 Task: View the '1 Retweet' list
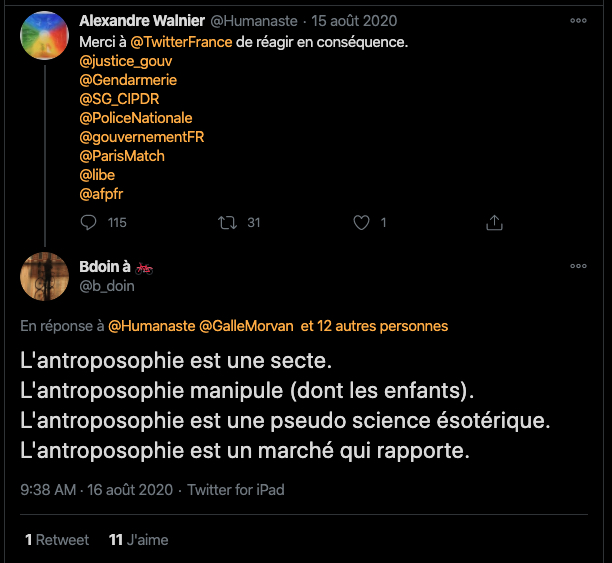57,540
